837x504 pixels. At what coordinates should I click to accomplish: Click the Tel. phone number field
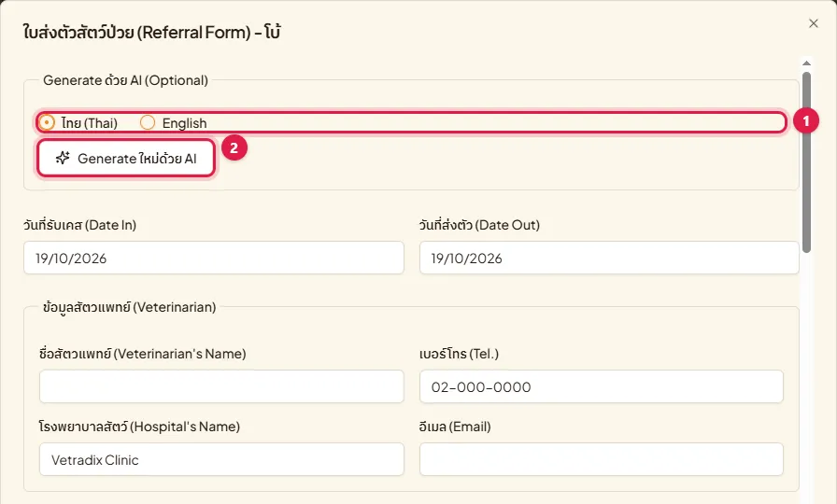[601, 386]
